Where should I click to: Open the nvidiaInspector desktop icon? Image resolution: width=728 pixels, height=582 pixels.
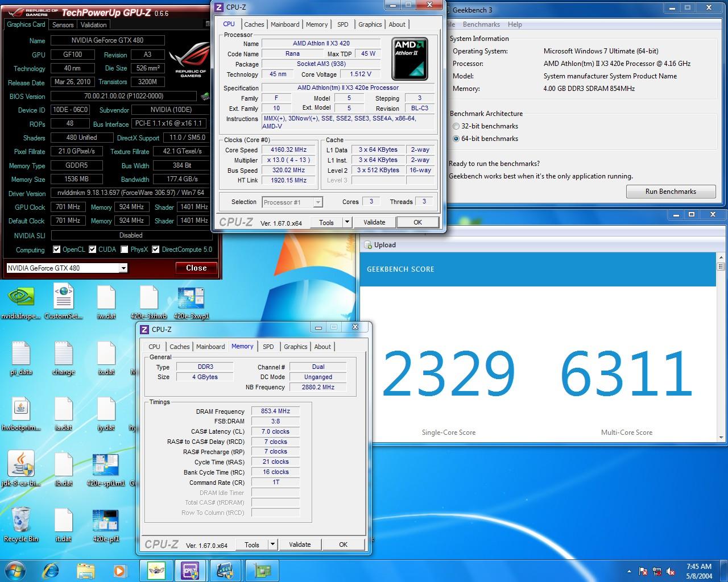click(x=21, y=298)
